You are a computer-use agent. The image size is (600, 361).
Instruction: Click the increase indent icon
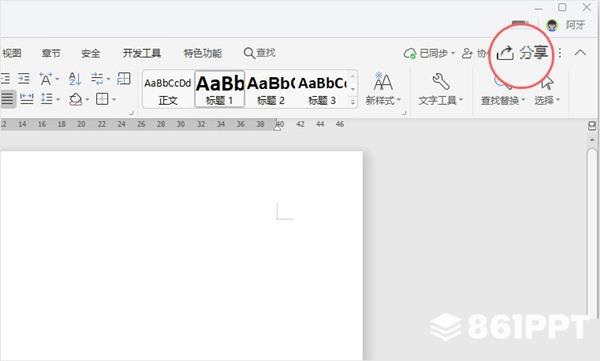[x=24, y=78]
